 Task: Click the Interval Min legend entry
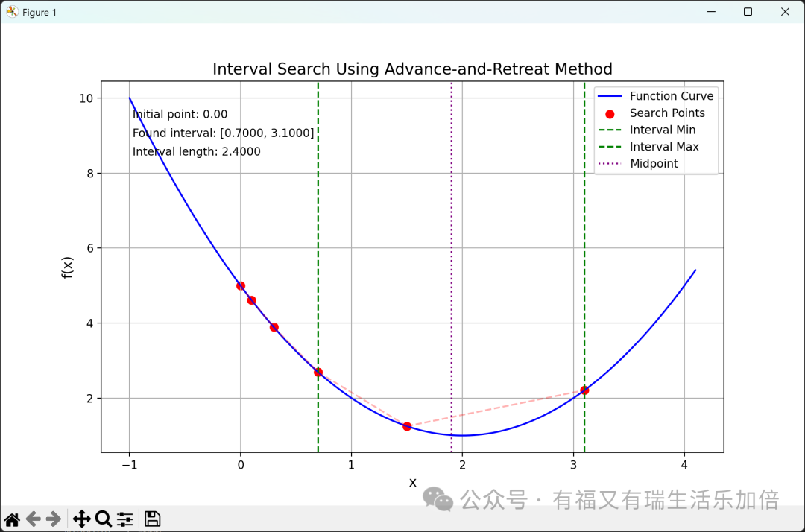[x=662, y=130]
